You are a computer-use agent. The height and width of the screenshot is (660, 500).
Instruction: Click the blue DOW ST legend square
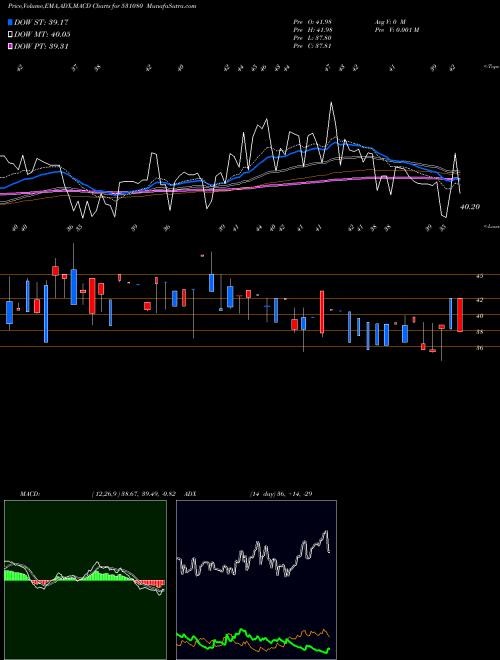(10, 22)
